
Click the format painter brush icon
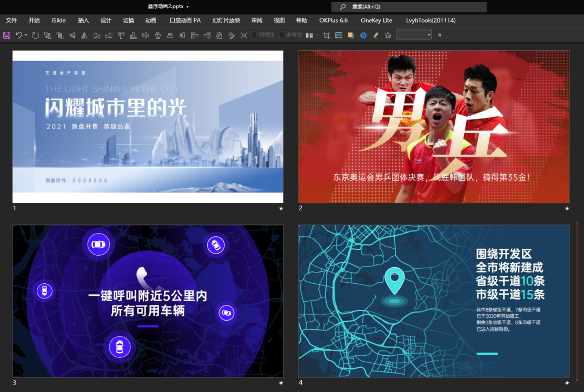pyautogui.click(x=231, y=35)
